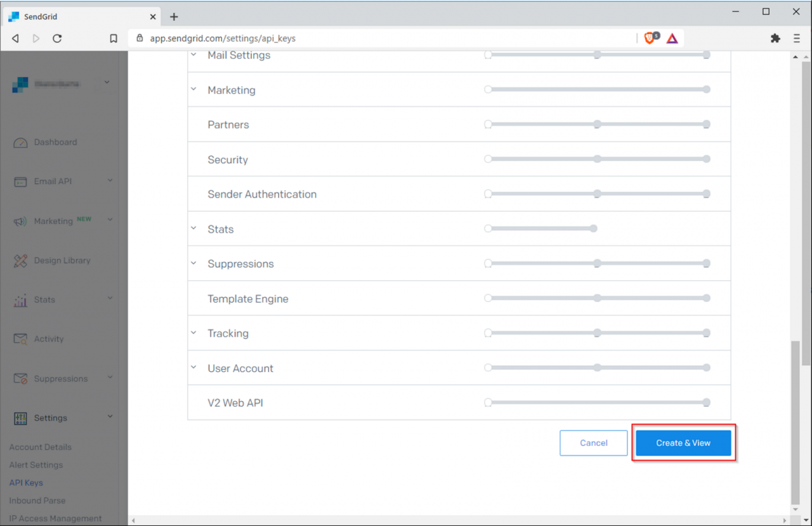This screenshot has width=812, height=526.
Task: Set Marketing slider to Full Access
Action: (x=707, y=89)
